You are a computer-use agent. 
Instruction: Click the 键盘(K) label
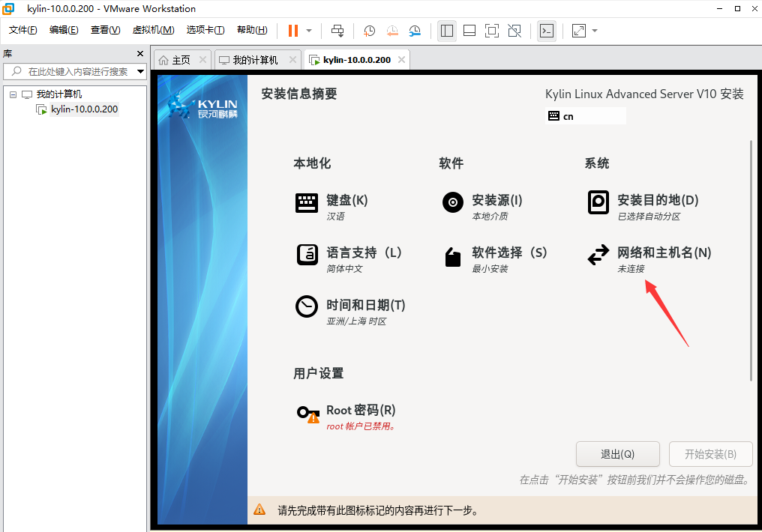click(x=347, y=200)
